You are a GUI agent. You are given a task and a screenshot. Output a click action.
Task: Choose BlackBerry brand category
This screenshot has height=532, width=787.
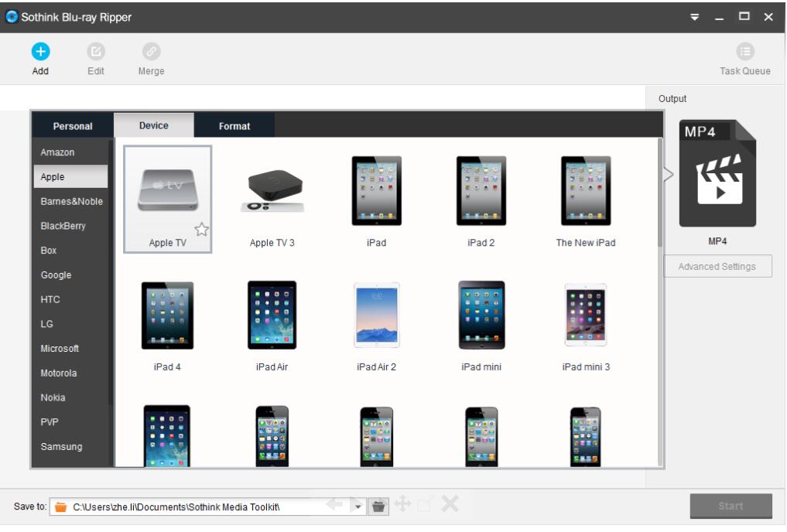click(70, 226)
